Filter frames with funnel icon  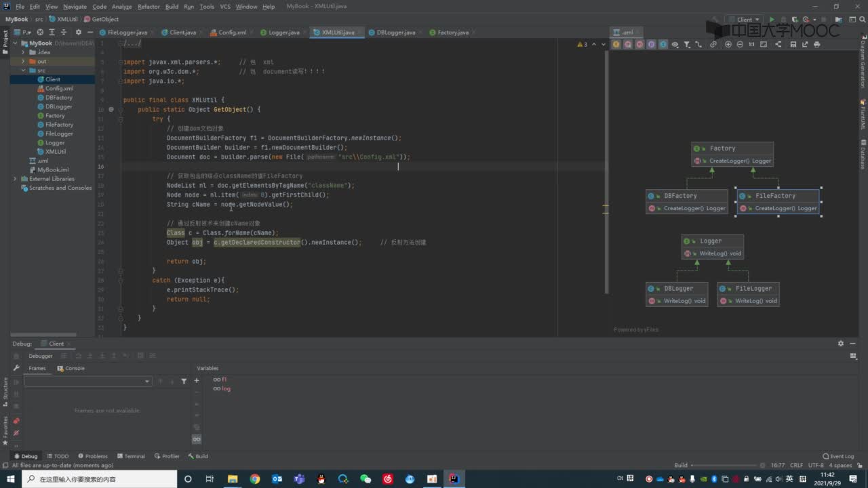pyautogui.click(x=184, y=382)
